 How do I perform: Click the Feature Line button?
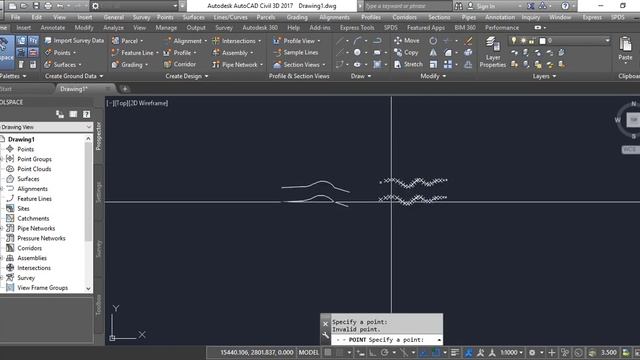coord(135,52)
